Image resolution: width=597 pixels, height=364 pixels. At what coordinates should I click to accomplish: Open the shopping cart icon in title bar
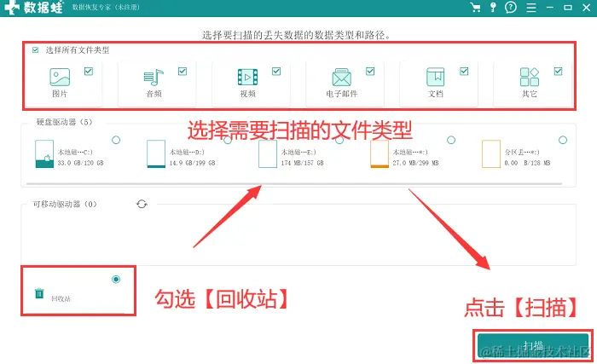[475, 7]
